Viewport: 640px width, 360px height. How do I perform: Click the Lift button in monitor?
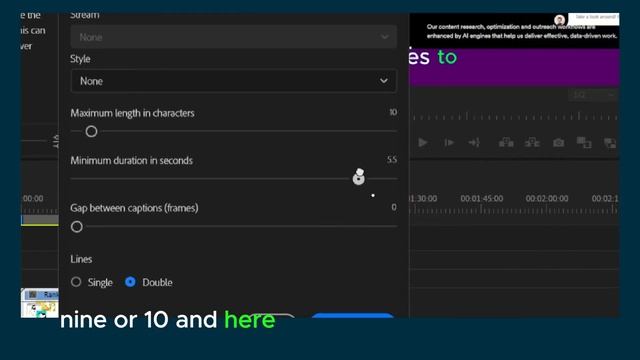point(506,142)
